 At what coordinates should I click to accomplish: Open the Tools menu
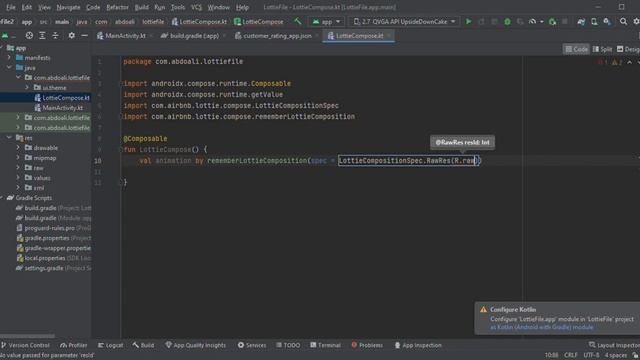pyautogui.click(x=178, y=7)
